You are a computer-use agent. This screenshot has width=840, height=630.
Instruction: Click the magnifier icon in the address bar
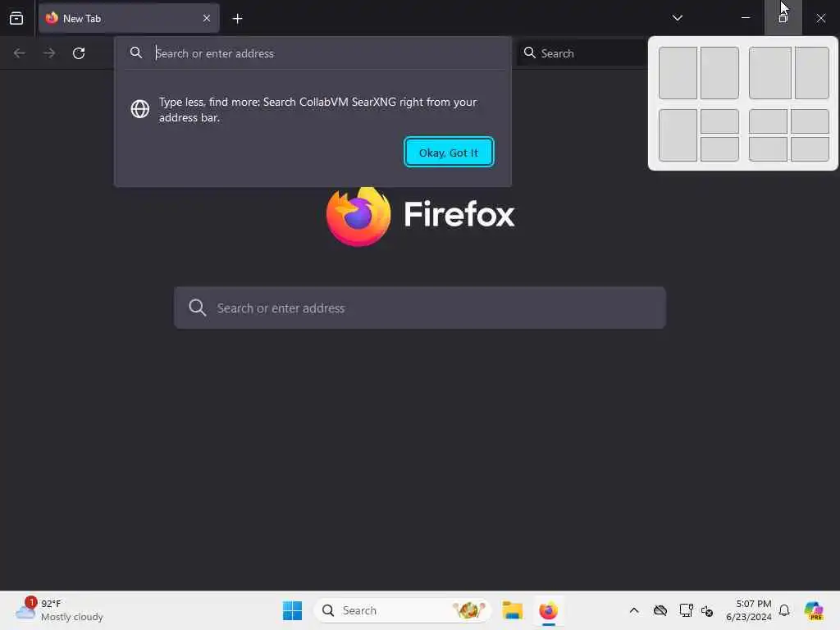[x=136, y=52]
